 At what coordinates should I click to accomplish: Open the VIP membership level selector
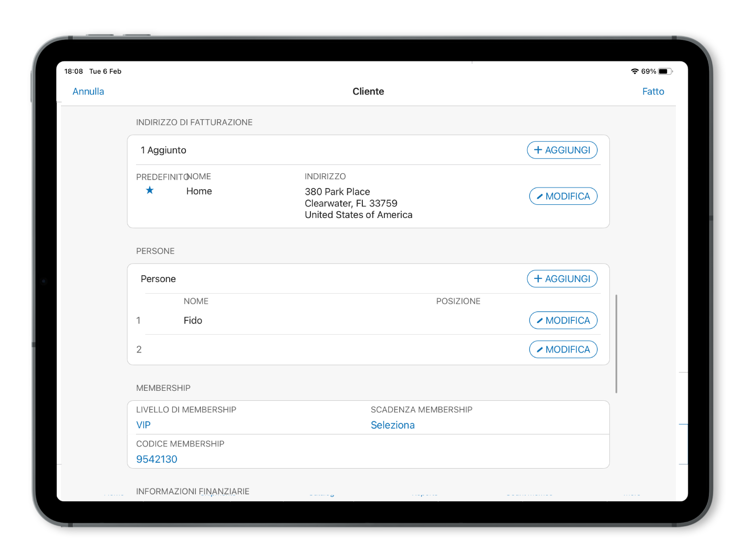click(143, 425)
